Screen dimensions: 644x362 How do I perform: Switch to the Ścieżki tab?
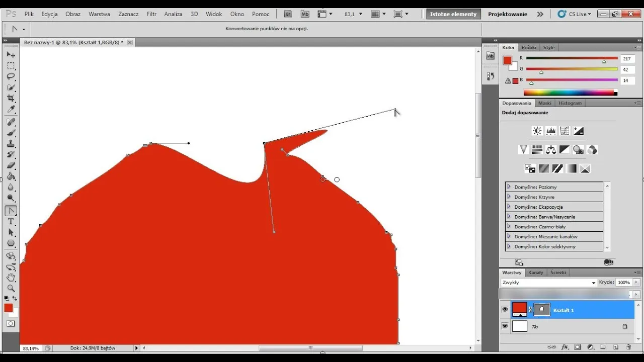click(x=558, y=273)
